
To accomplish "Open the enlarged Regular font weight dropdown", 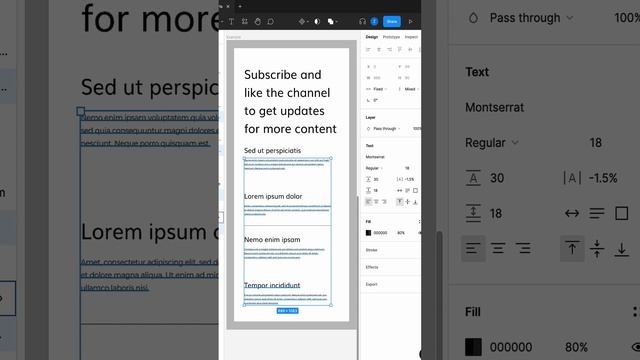I will click(x=492, y=143).
